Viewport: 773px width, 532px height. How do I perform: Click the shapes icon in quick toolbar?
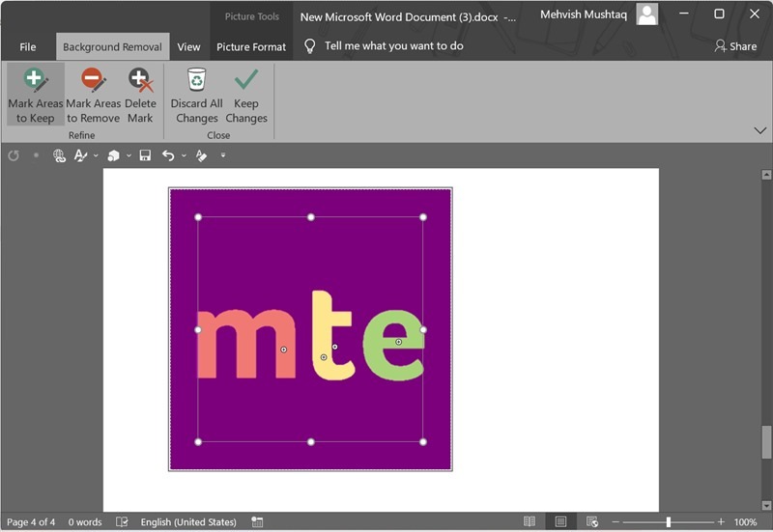pos(113,155)
